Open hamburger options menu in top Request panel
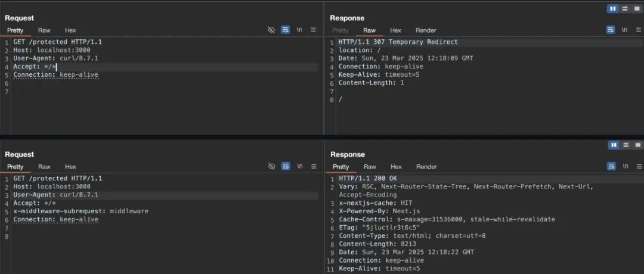The image size is (644, 274). click(314, 30)
